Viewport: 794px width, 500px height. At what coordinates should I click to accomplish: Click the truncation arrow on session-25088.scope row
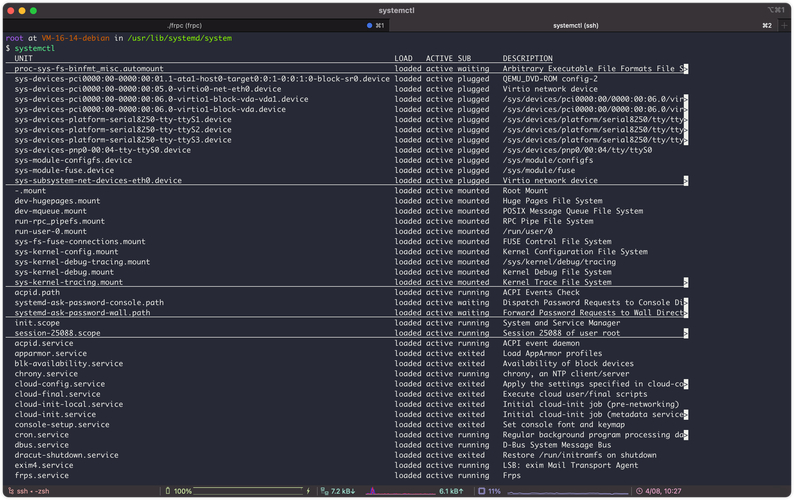click(686, 333)
